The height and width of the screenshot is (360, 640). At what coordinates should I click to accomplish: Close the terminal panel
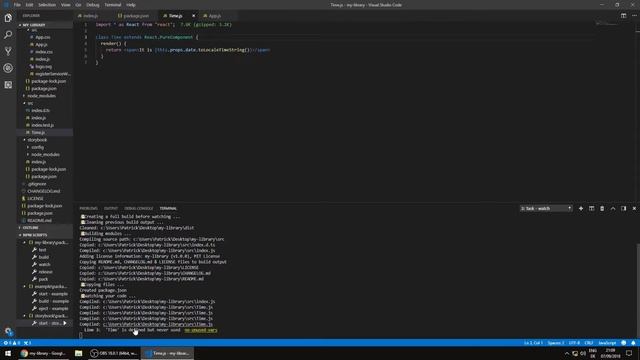tap(634, 209)
